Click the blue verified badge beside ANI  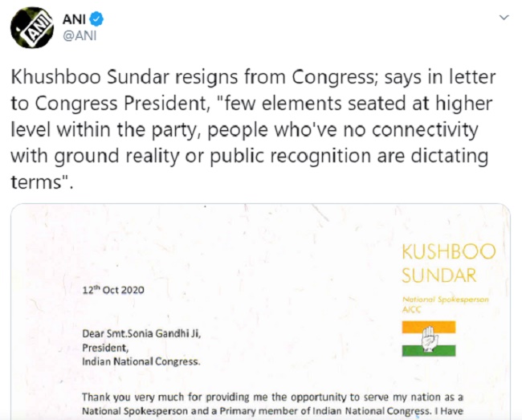[x=96, y=19]
